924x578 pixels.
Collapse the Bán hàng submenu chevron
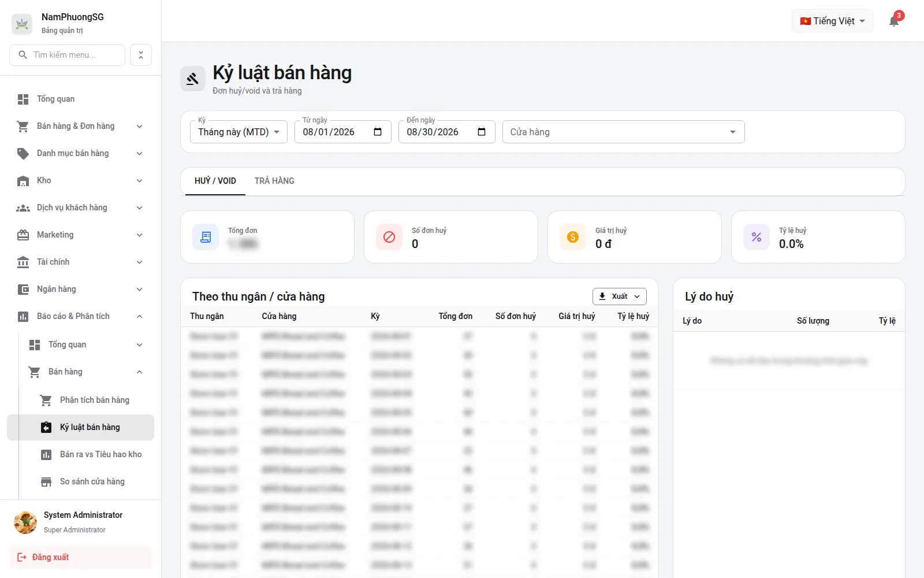point(140,372)
